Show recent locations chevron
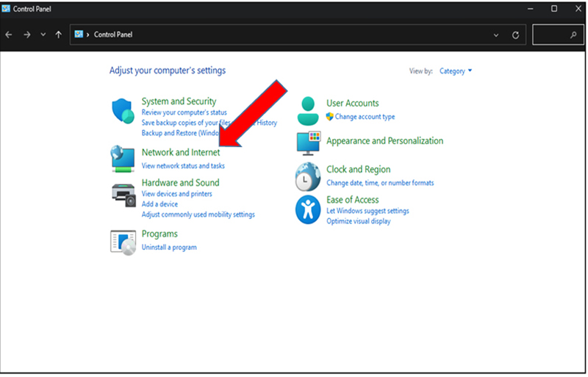This screenshot has height=377, width=588. click(x=43, y=35)
